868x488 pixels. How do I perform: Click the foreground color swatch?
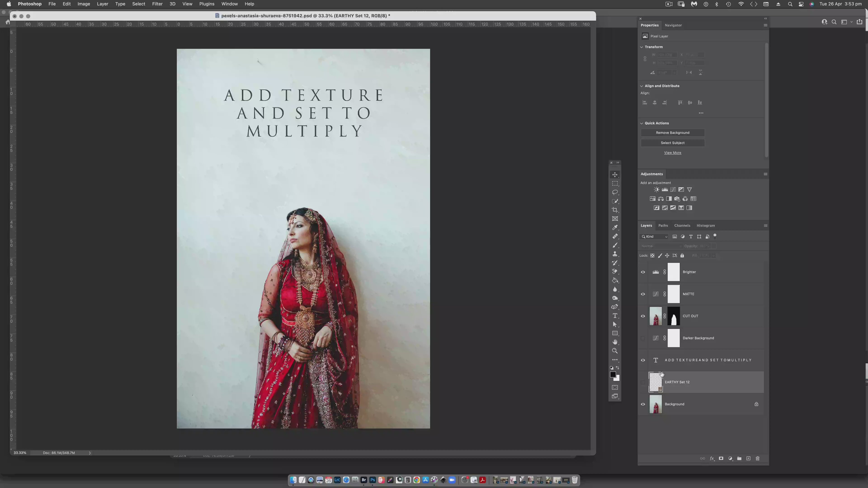[613, 375]
